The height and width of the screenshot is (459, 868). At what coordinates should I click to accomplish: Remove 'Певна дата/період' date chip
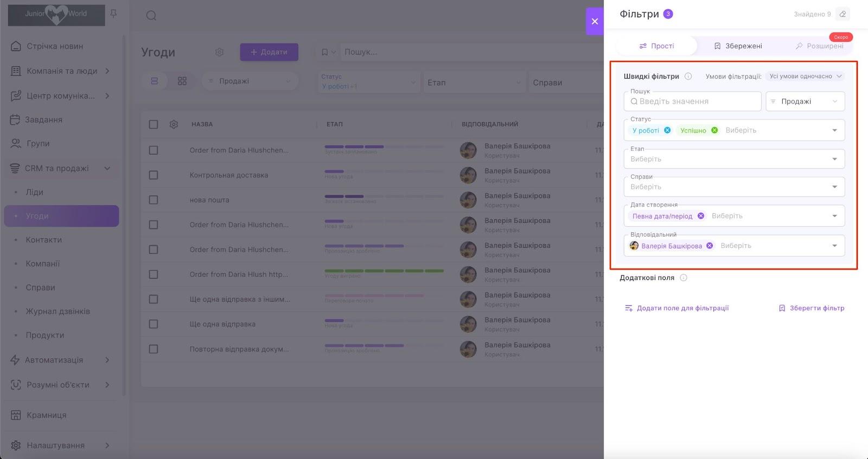tap(701, 216)
